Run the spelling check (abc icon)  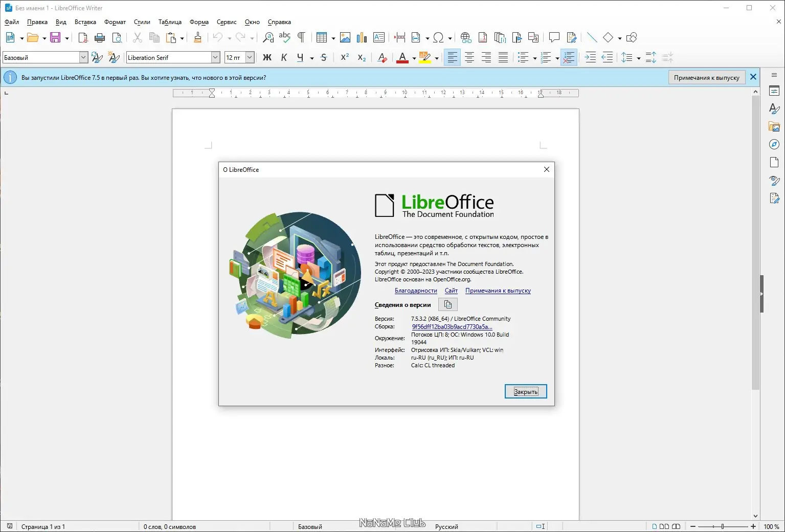pyautogui.click(x=285, y=37)
